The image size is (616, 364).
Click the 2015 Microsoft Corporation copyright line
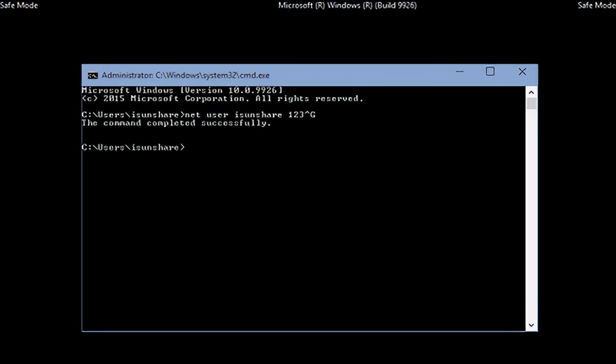tap(222, 98)
